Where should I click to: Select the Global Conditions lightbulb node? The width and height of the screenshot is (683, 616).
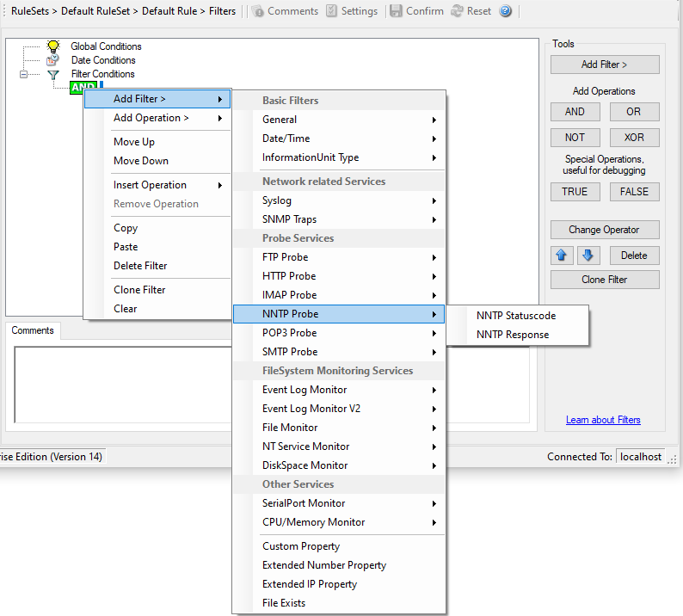click(x=53, y=46)
